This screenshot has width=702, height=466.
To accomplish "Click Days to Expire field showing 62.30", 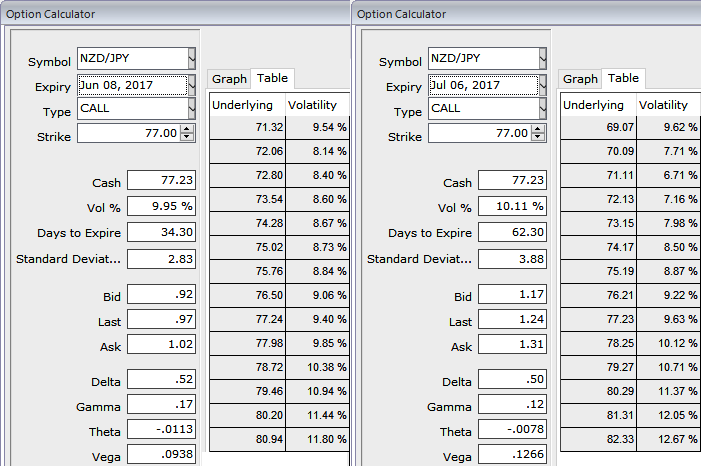I will [513, 232].
